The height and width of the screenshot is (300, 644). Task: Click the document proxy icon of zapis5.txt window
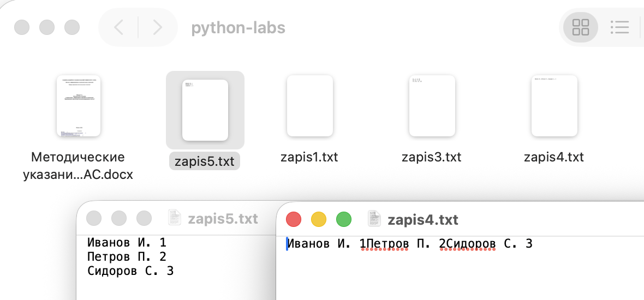click(175, 219)
